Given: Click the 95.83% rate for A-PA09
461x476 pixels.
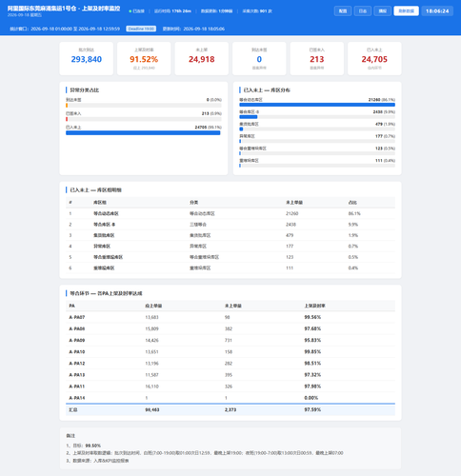Looking at the screenshot, I should point(312,340).
